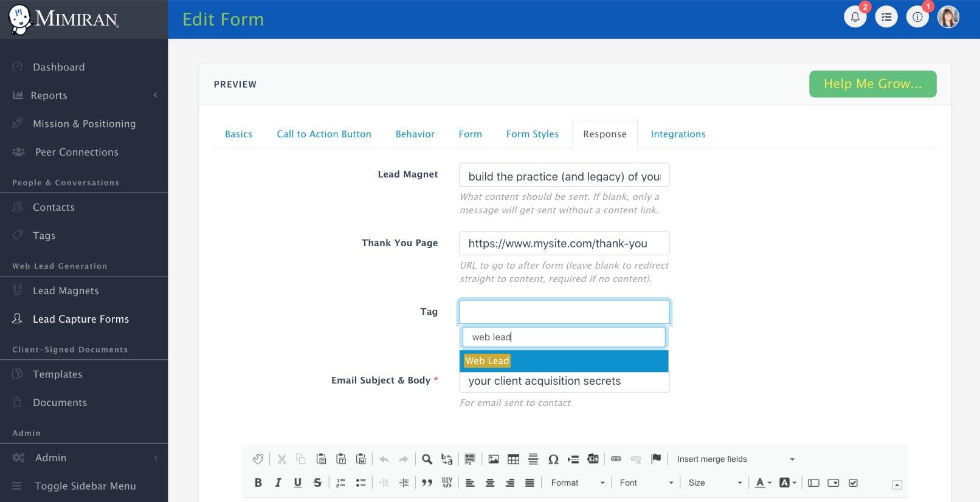Click the Help Me Grow button
This screenshot has width=980, height=502.
point(873,84)
